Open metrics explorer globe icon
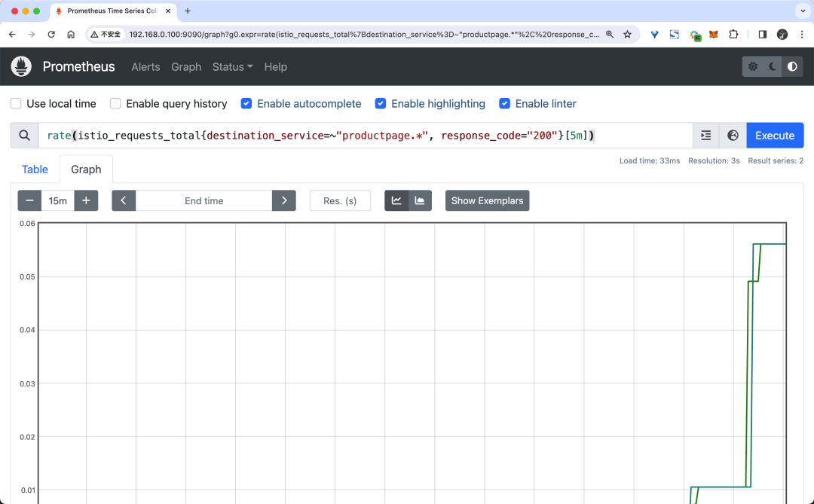The height and width of the screenshot is (504, 814). click(733, 136)
